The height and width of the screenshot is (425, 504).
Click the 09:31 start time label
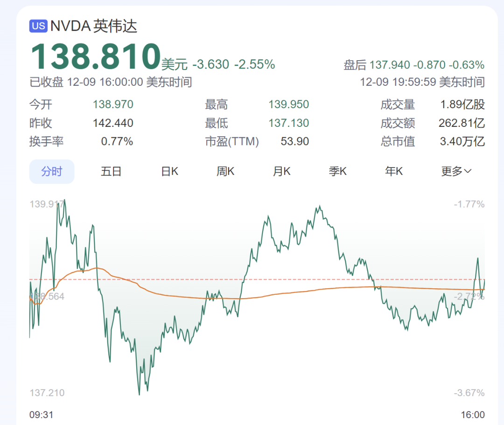[42, 415]
